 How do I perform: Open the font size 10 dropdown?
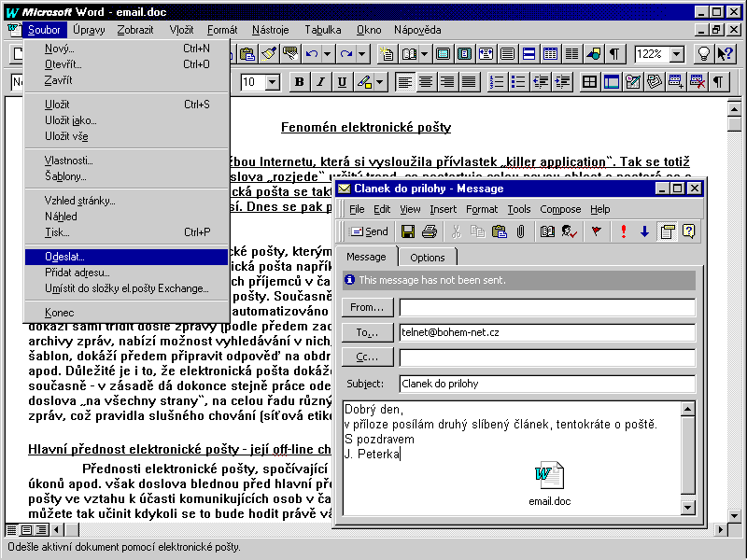[x=272, y=82]
